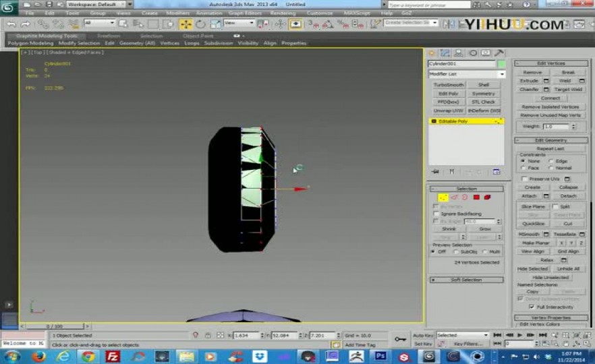Click the 3ds Max application logo button
Screen dimensions: 595x364
click(x=7, y=7)
